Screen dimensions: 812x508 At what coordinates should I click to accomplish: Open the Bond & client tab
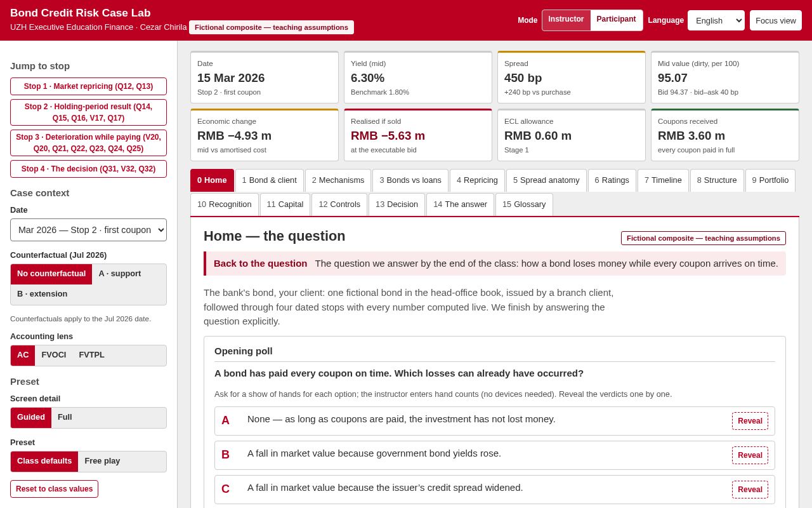(270, 180)
